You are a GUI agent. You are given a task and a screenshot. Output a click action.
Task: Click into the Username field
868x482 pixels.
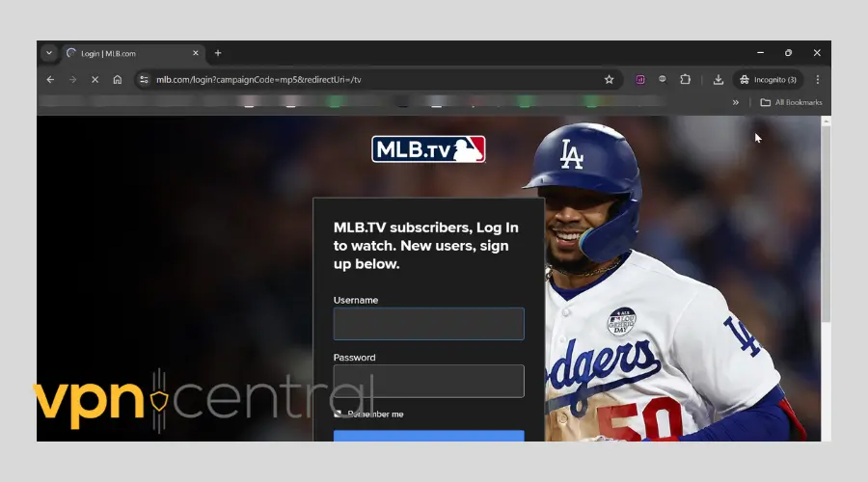(428, 324)
